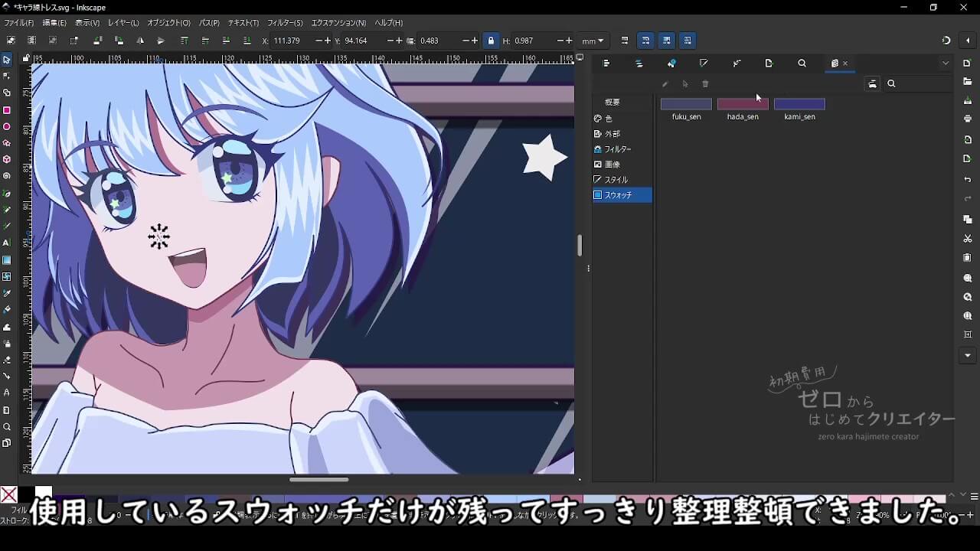The height and width of the screenshot is (551, 980).
Task: Select the Node edit tool
Action: (x=7, y=76)
